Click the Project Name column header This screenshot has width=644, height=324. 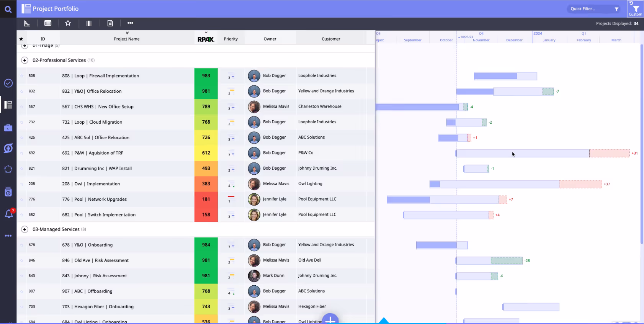click(x=127, y=39)
